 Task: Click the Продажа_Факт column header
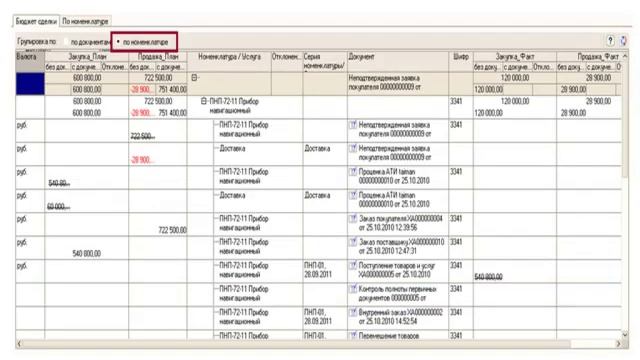point(589,57)
